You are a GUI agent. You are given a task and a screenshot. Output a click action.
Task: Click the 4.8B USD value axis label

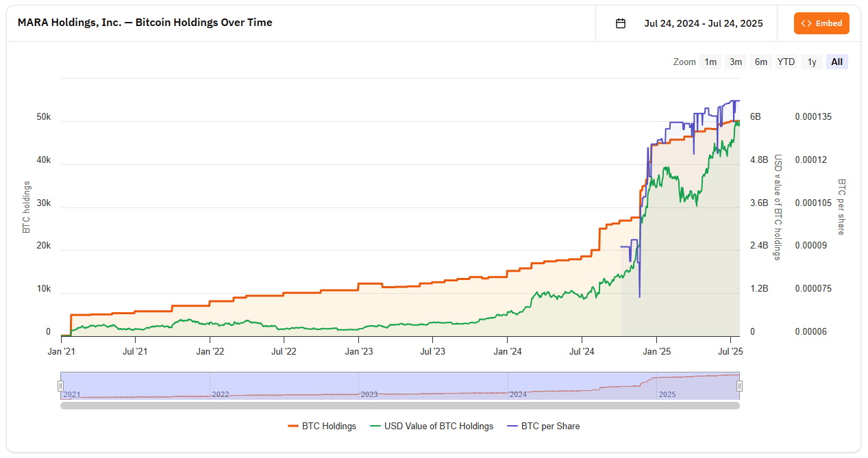pyautogui.click(x=759, y=160)
